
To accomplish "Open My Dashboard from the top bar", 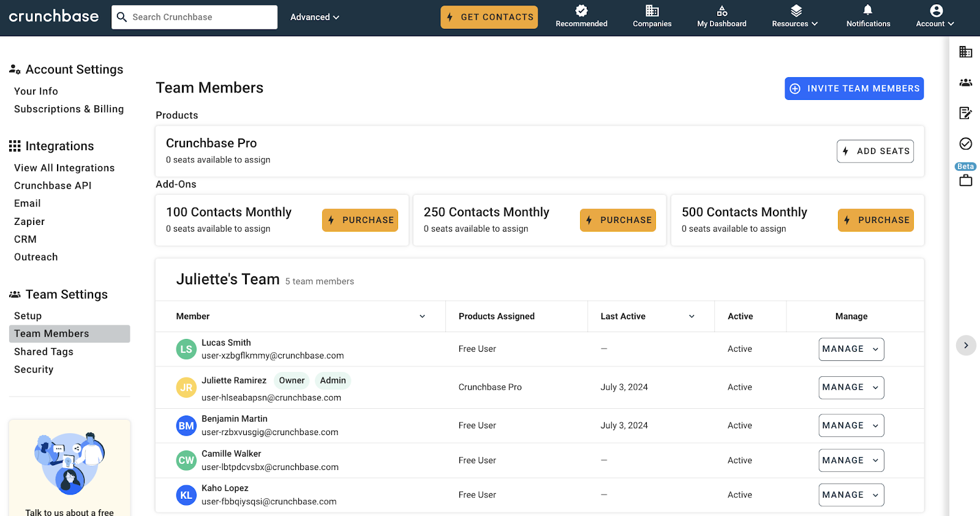I will (x=722, y=17).
